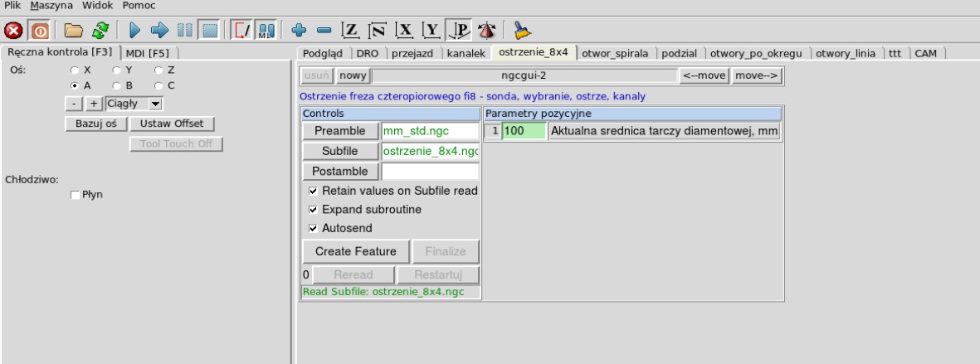This screenshot has height=364, width=980.
Task: Uncheck Expand subroutine option
Action: click(313, 210)
